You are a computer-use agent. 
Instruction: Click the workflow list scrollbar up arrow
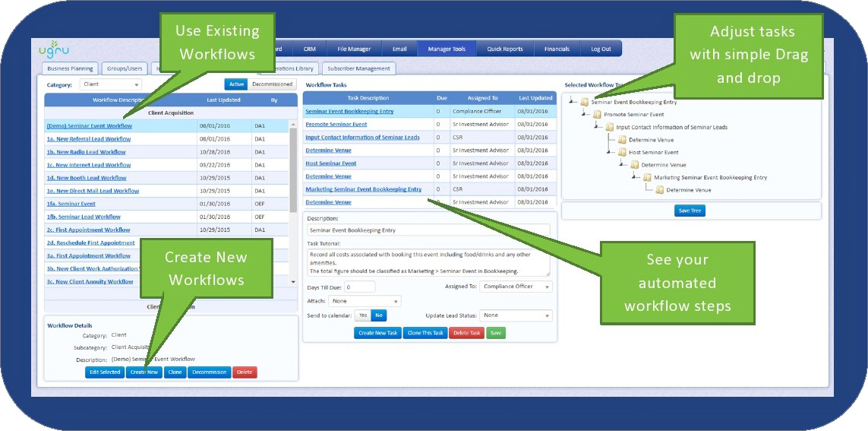[x=293, y=125]
